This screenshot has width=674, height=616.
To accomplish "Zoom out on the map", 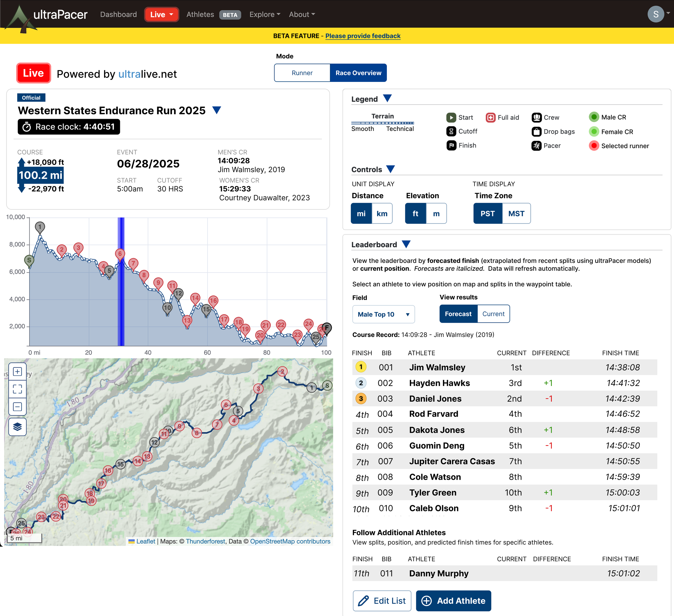I will (x=17, y=406).
